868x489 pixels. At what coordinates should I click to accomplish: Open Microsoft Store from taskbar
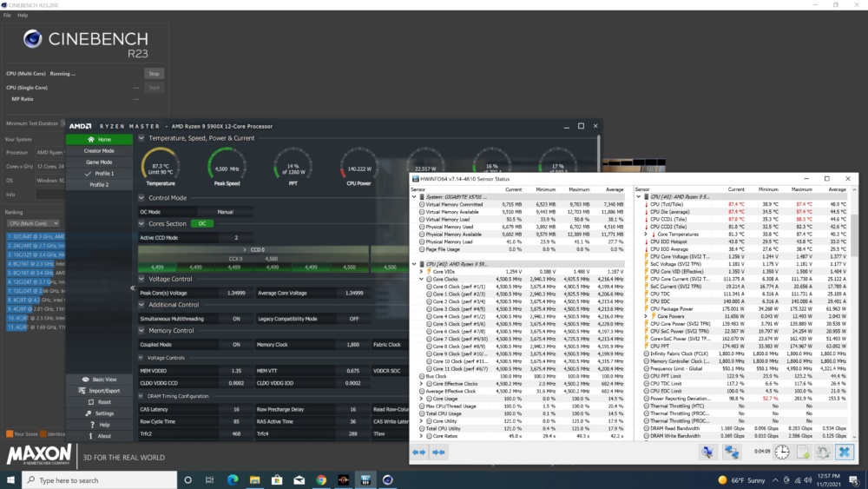[277, 479]
